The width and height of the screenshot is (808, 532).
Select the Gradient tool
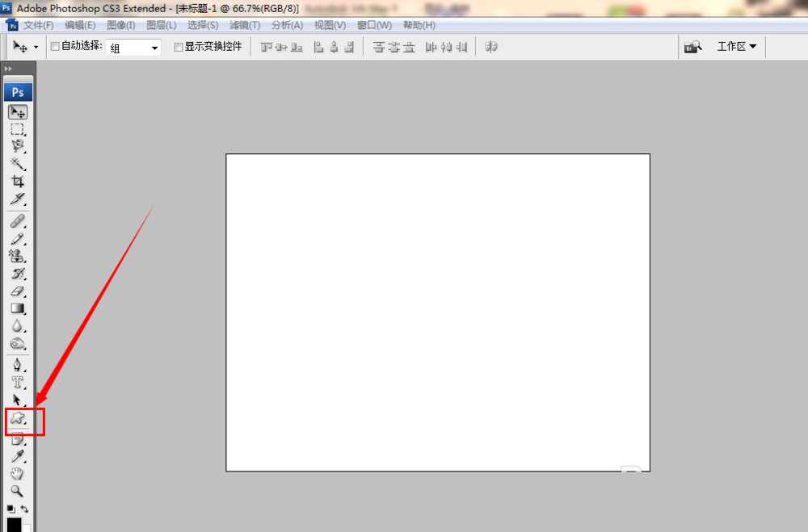pos(18,308)
